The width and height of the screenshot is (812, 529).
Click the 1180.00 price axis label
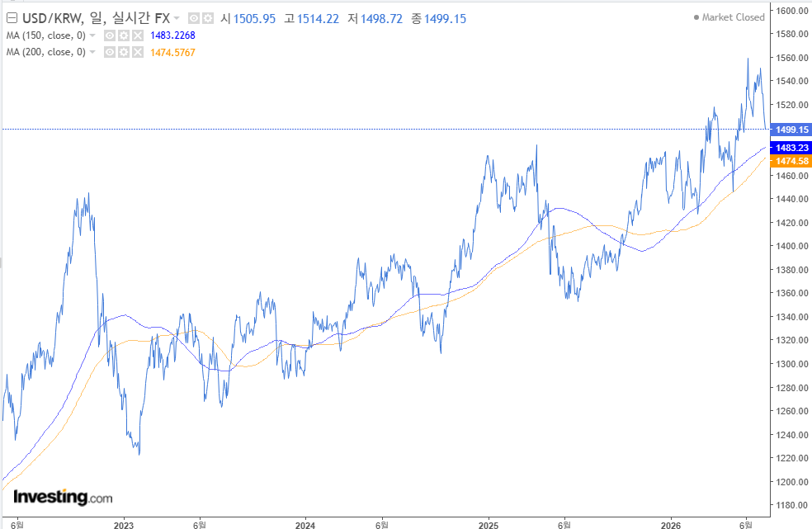pos(792,505)
